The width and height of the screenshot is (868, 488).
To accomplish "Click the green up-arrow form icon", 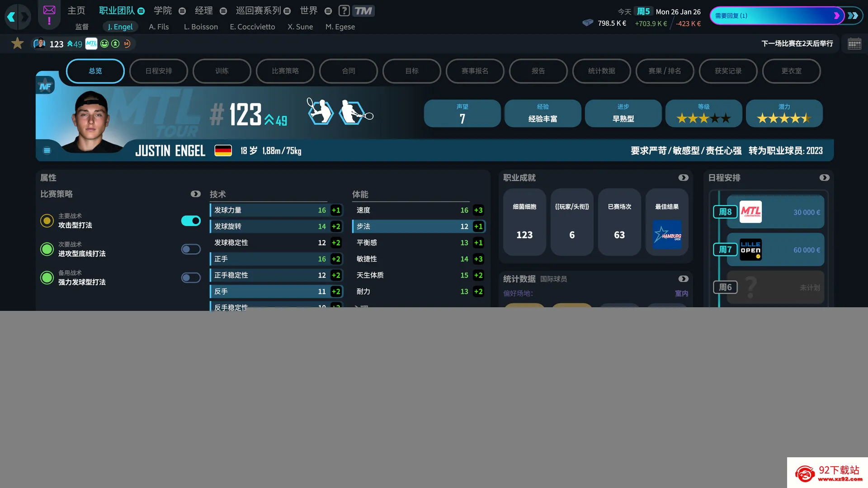I will 115,43.
